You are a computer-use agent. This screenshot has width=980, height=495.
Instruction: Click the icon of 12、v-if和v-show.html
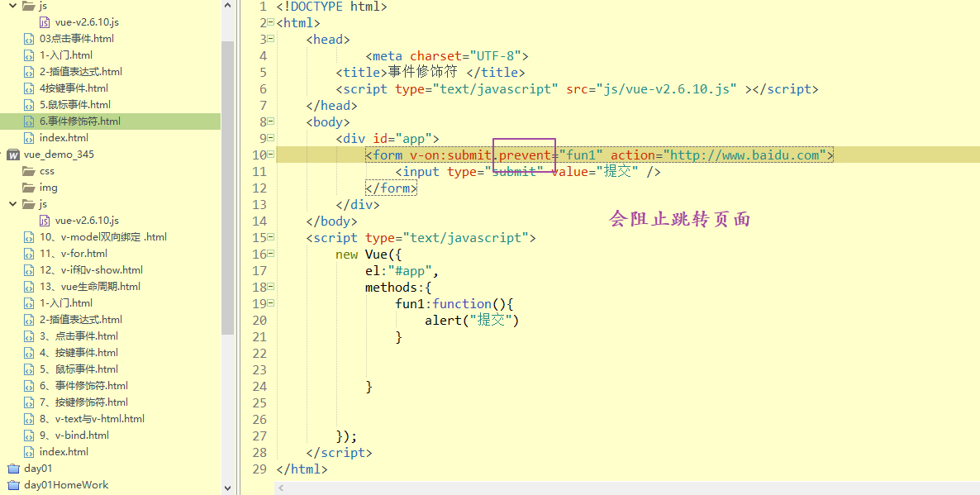point(29,270)
